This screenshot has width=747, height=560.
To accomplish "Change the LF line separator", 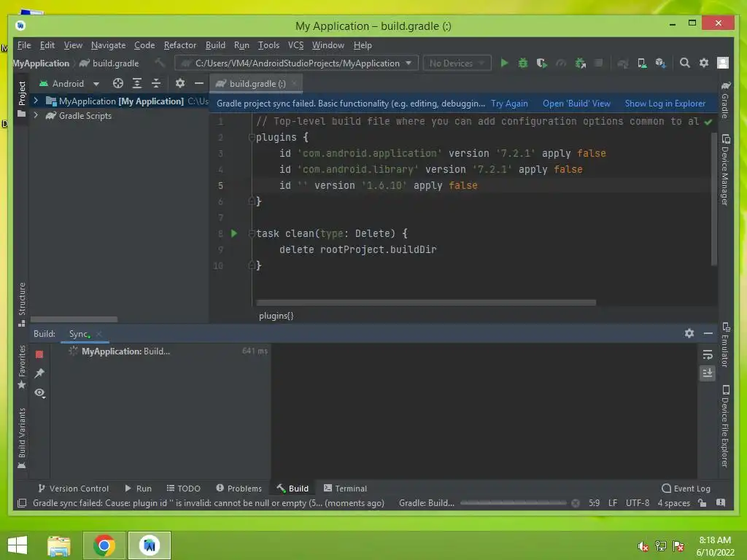I will [x=613, y=503].
